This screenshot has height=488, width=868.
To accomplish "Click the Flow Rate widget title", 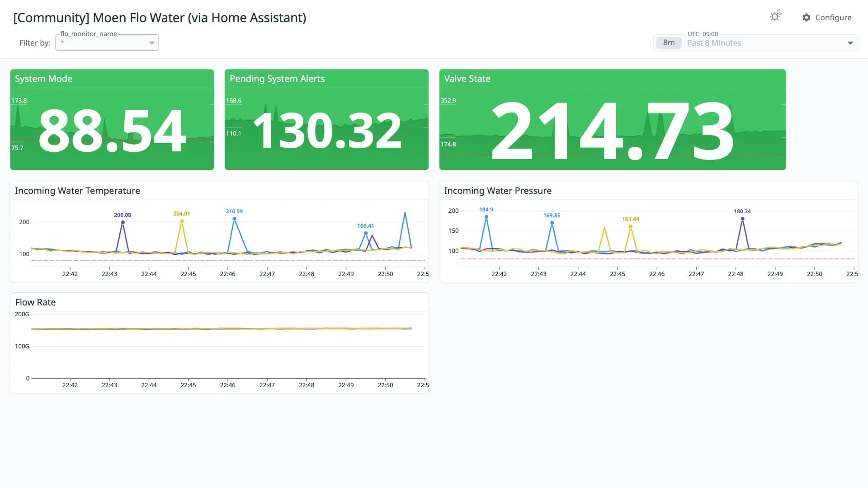I will (x=35, y=302).
